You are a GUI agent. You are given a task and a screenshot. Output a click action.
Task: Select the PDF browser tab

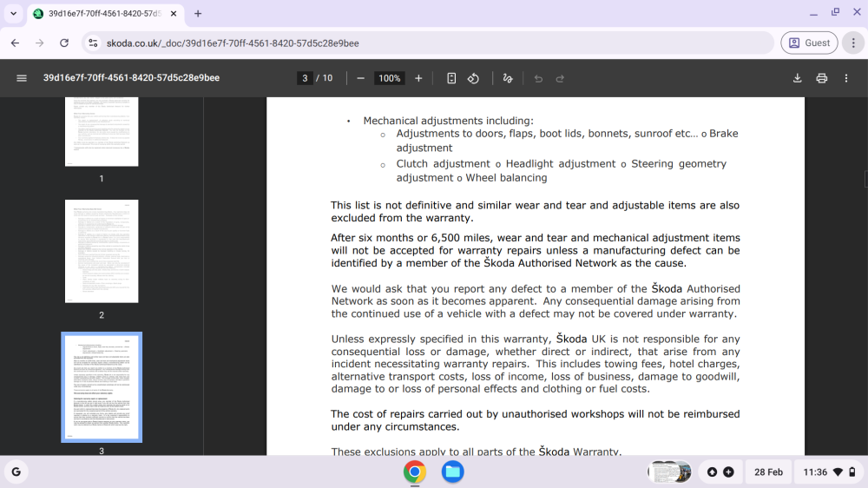(x=104, y=13)
